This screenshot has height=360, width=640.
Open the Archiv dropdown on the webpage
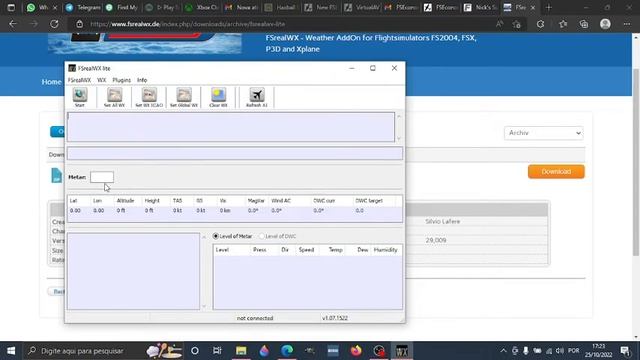pos(544,133)
